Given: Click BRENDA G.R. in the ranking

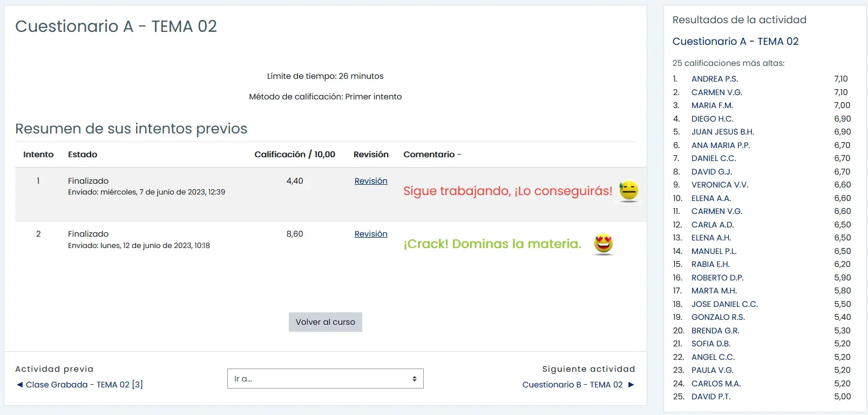Looking at the screenshot, I should [715, 331].
